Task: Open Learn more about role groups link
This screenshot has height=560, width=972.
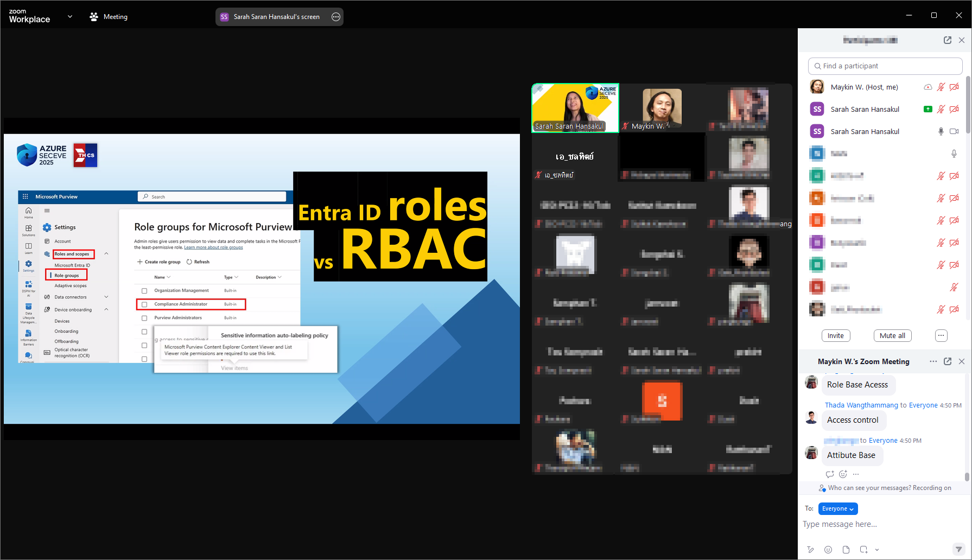Action: click(x=213, y=247)
